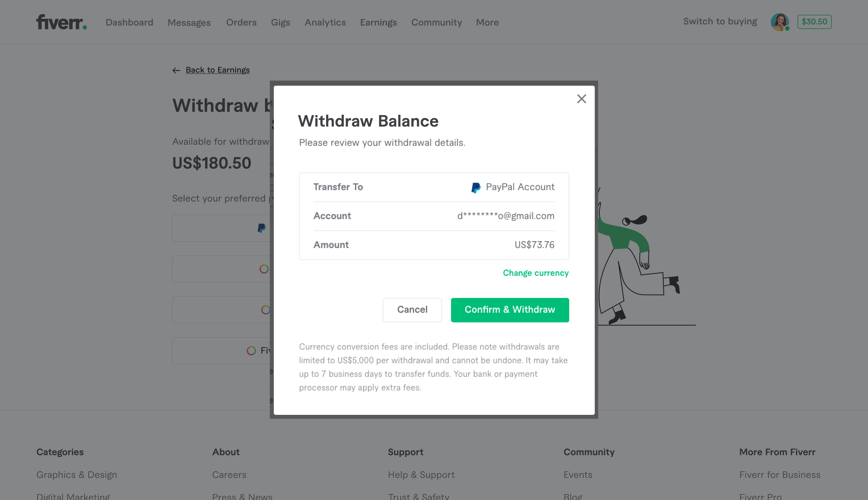
Task: Click the balance amount $30.50
Action: coord(814,22)
